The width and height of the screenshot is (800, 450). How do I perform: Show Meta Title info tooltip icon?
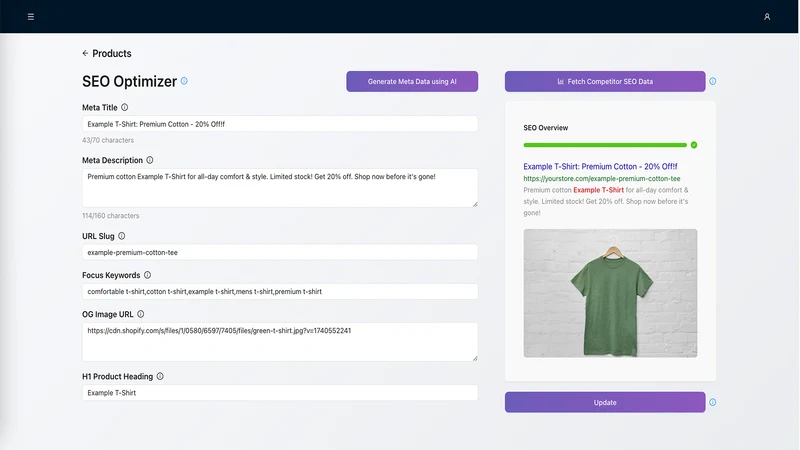[x=124, y=107]
